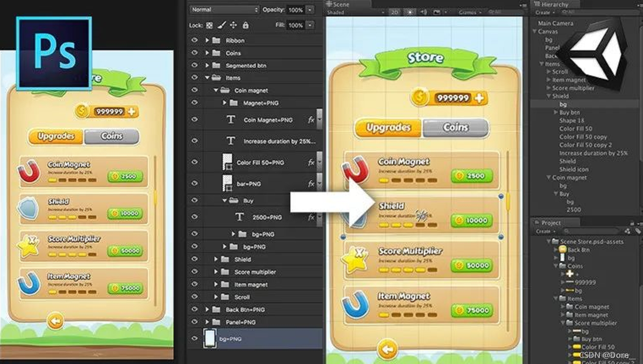Toggle visibility of the Back Btn=PNG layer
This screenshot has width=643, height=364.
click(x=194, y=309)
